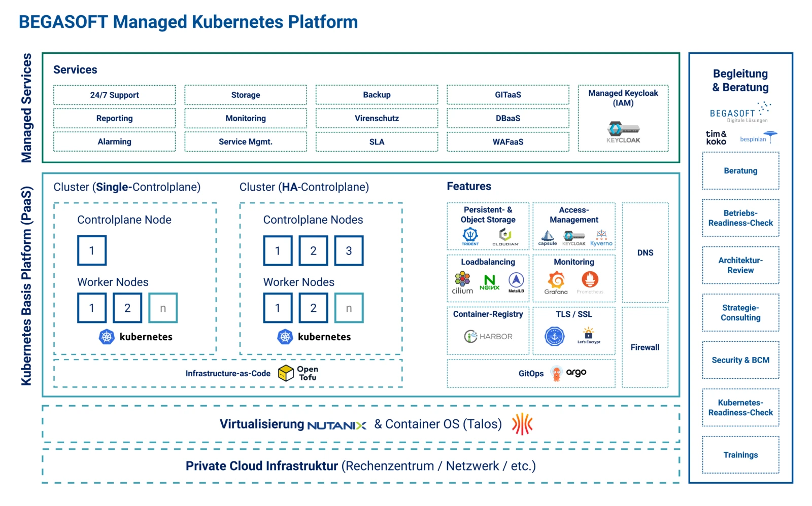Click the Trident icon in Persistent Storage
This screenshot has height=506, width=812.
pos(470,235)
